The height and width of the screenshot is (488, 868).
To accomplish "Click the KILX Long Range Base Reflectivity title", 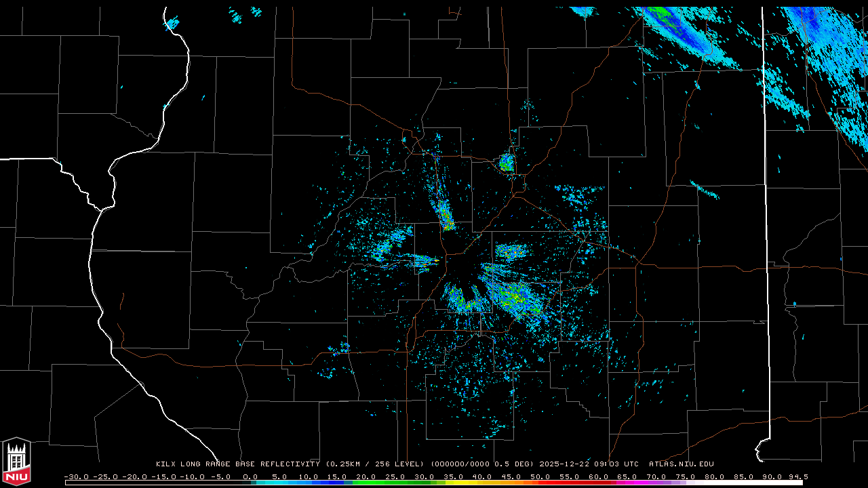I will pos(237,464).
